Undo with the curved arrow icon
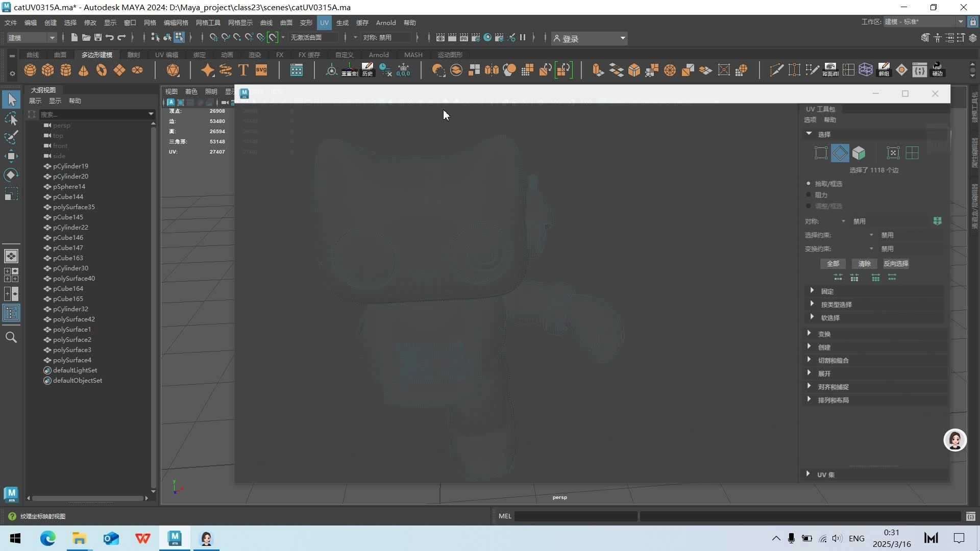 click(x=109, y=38)
